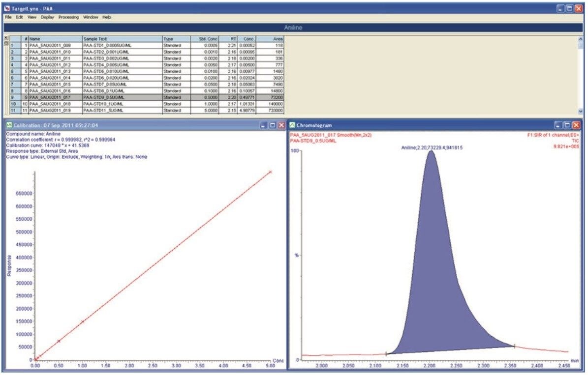Select the row for PAA_5AUG2011_017
Image resolution: width=588 pixels, height=375 pixels.
click(49, 98)
